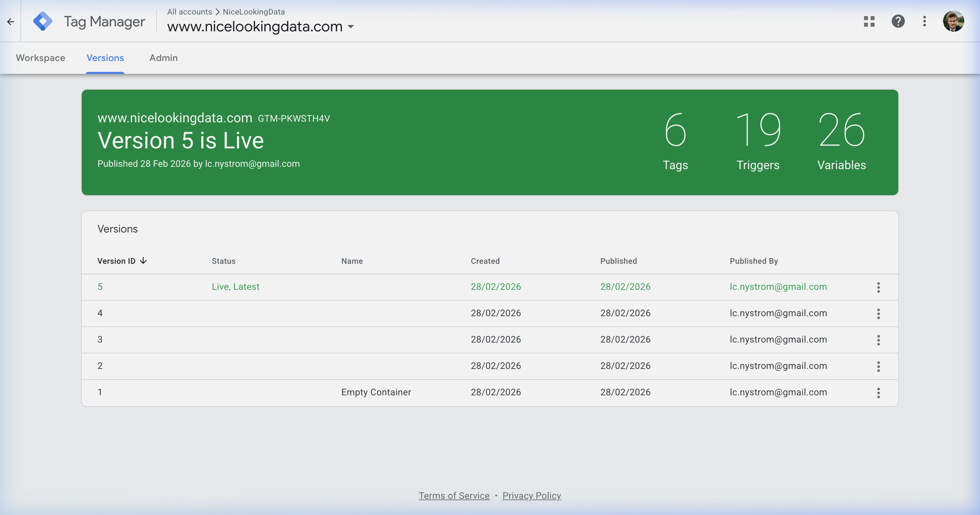
Task: Click the help question mark icon
Action: coord(898,22)
